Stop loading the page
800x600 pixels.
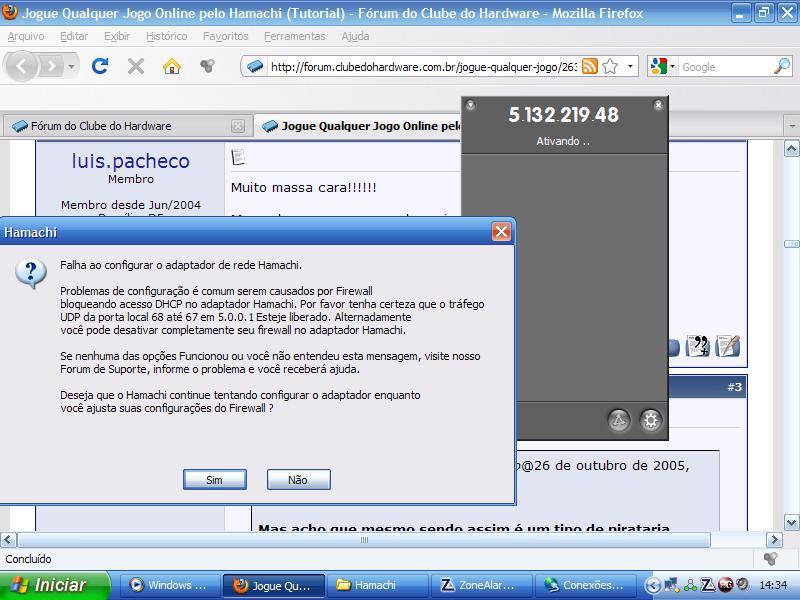[136, 66]
